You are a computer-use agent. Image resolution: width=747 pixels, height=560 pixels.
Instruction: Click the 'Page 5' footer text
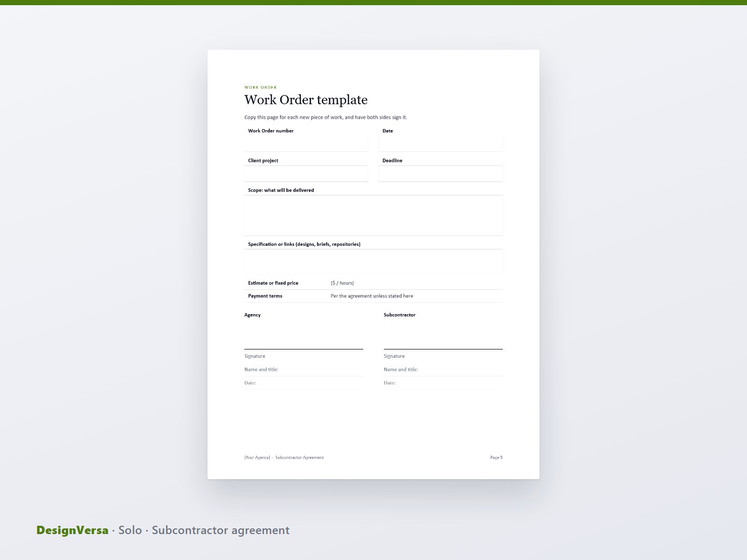496,457
